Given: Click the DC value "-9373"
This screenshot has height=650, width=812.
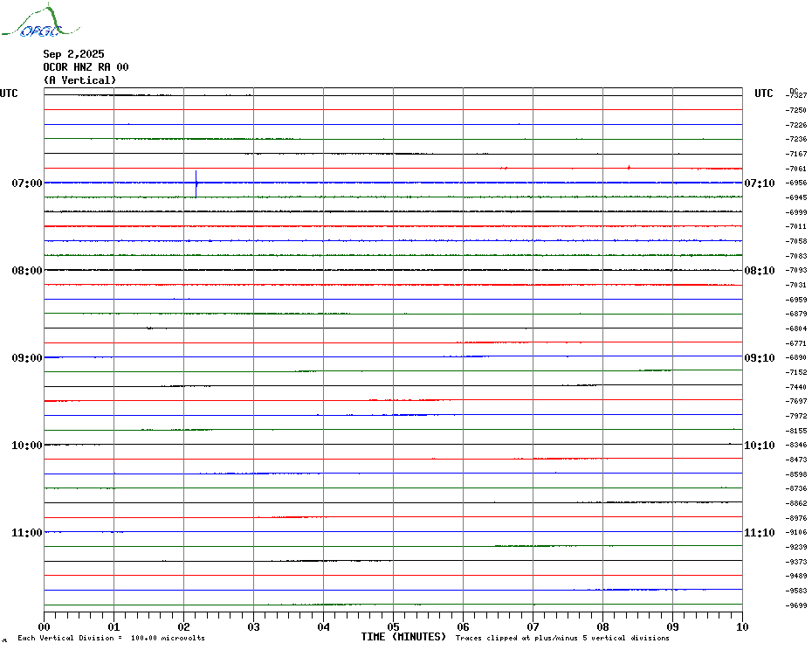Looking at the screenshot, I should click(x=796, y=562).
